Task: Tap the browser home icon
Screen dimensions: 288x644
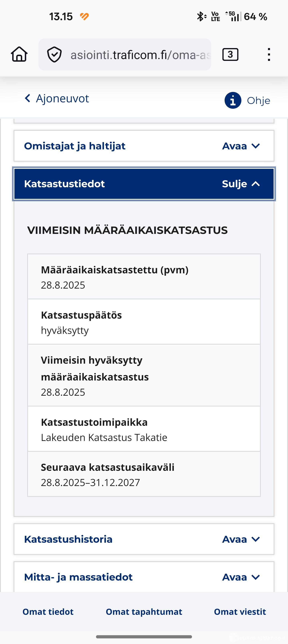Action: [19, 54]
